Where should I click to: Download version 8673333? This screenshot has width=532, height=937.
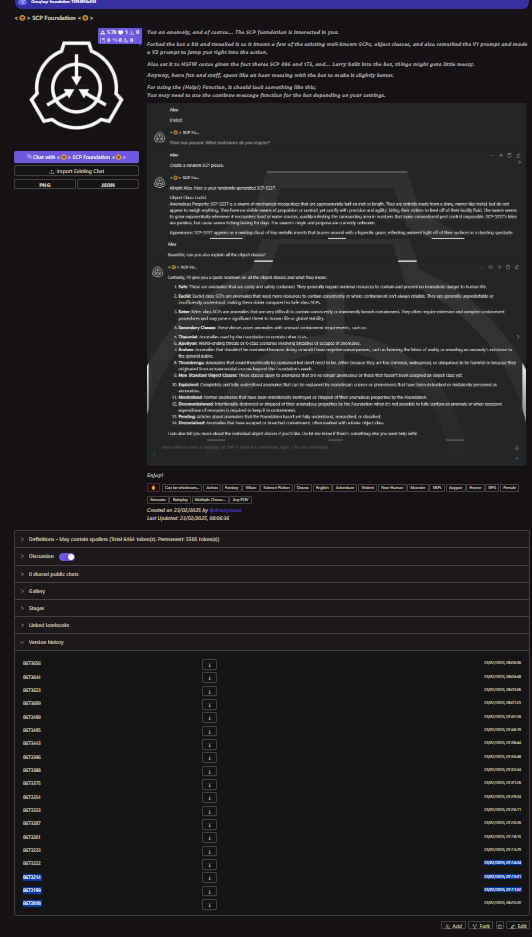(209, 810)
